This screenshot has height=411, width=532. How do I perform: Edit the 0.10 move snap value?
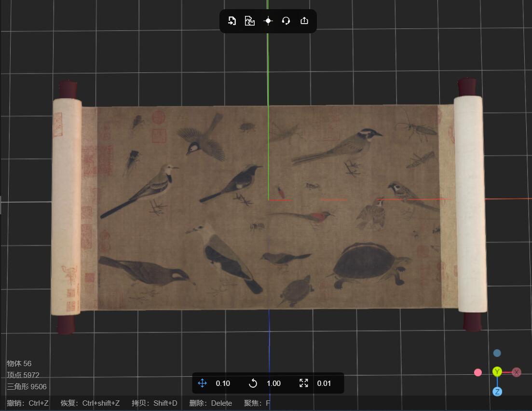(x=223, y=384)
